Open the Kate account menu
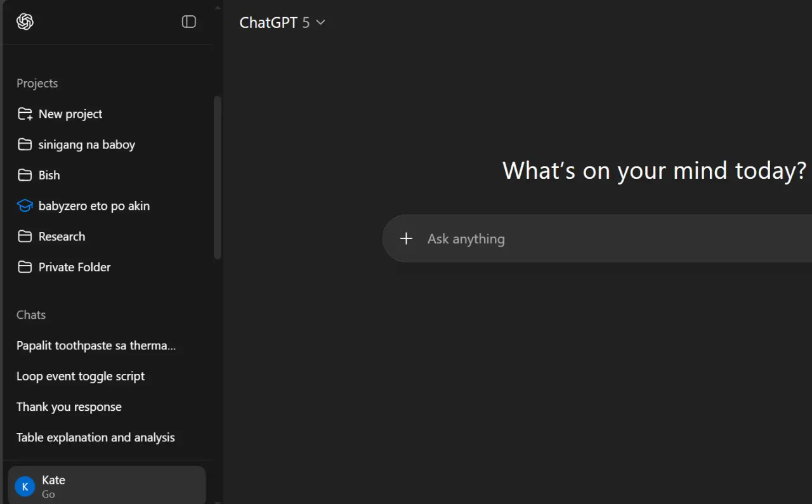Image resolution: width=812 pixels, height=504 pixels. point(107,486)
